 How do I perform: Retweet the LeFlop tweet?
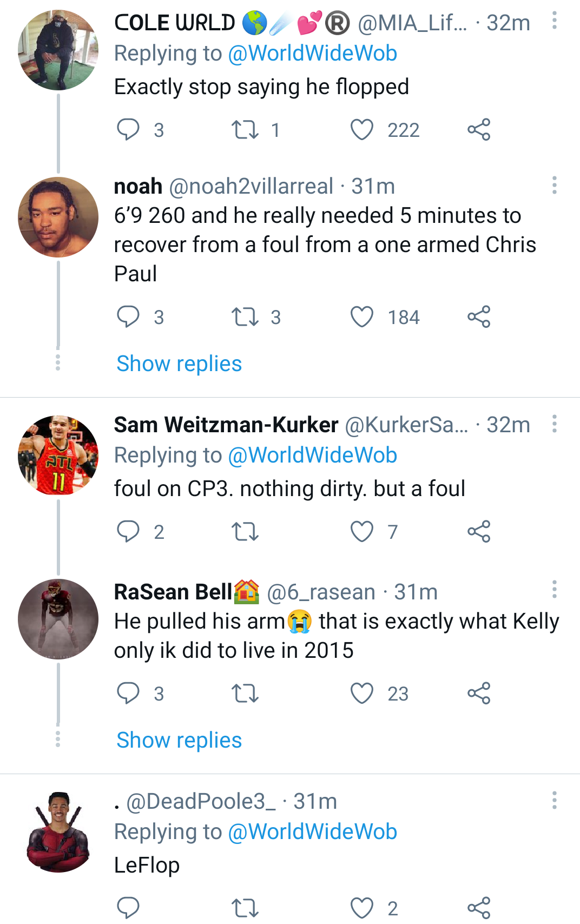click(x=245, y=908)
